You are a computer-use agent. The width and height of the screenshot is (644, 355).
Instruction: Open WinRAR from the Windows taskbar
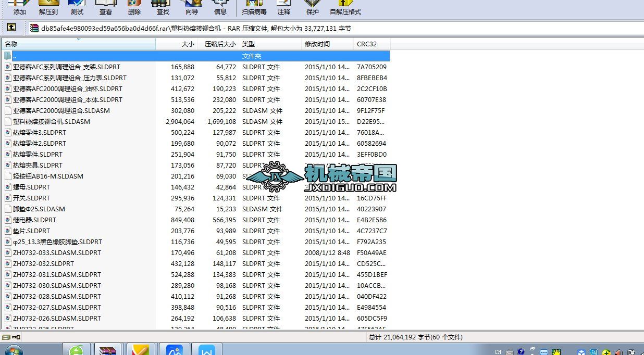pyautogui.click(x=108, y=349)
